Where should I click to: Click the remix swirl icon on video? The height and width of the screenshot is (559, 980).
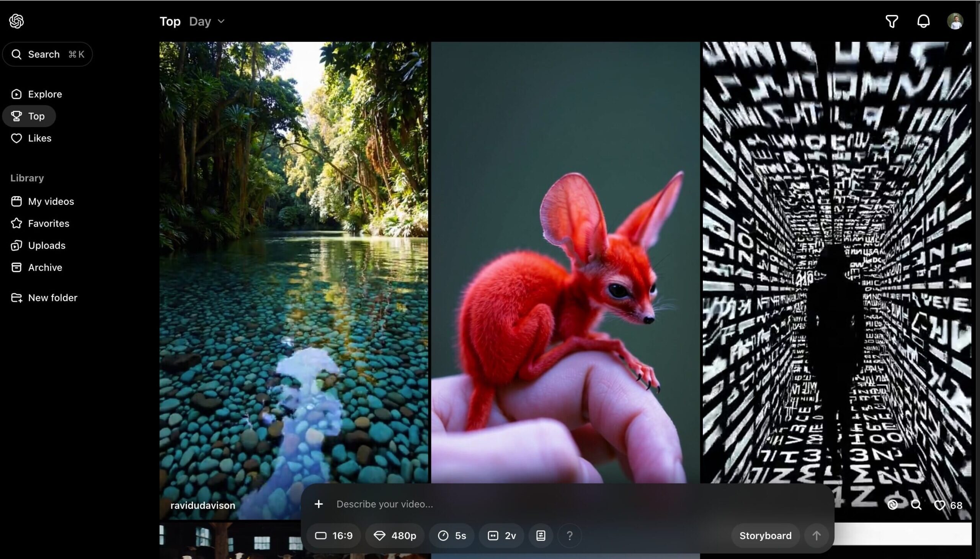click(x=892, y=505)
